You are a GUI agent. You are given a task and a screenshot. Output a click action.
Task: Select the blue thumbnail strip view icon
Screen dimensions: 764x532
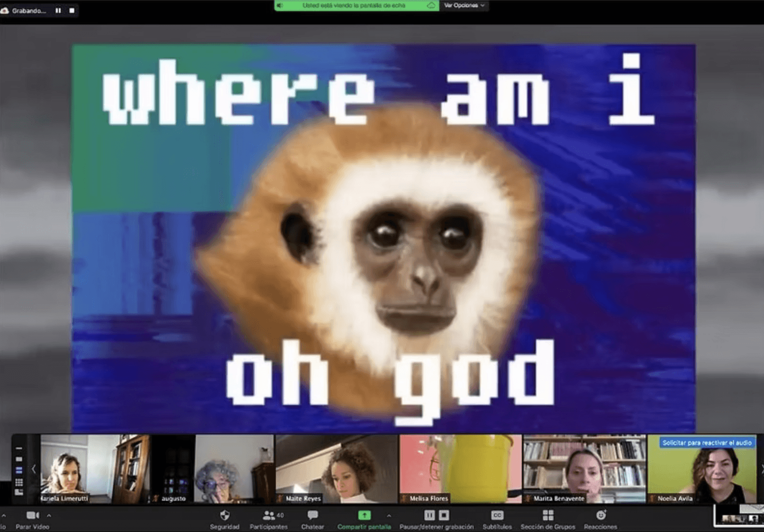click(19, 470)
